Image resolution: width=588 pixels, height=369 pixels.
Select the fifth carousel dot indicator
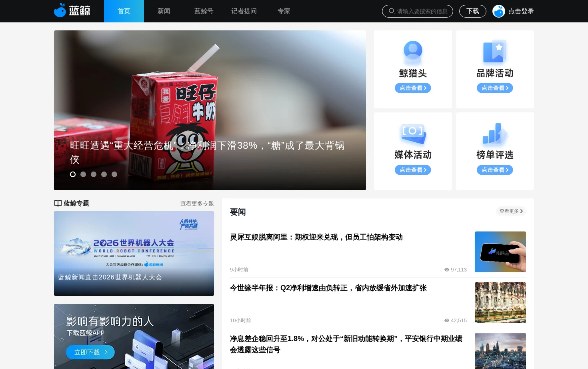coord(114,174)
